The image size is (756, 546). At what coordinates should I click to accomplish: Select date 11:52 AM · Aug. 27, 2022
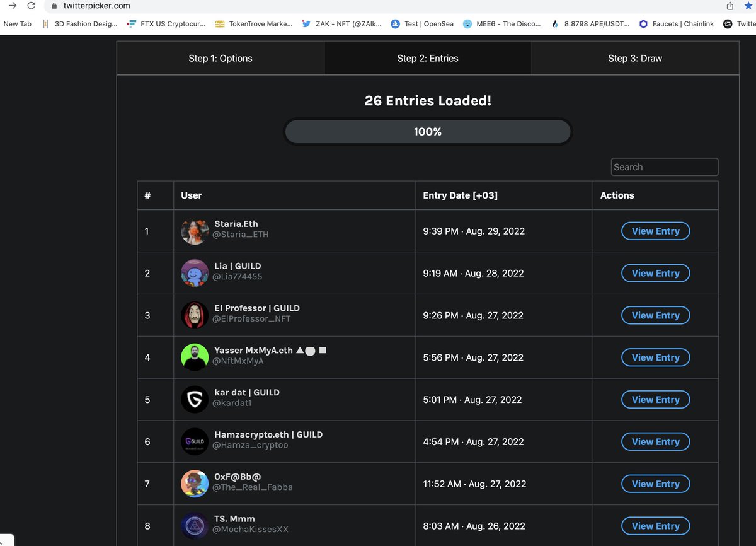[474, 484]
